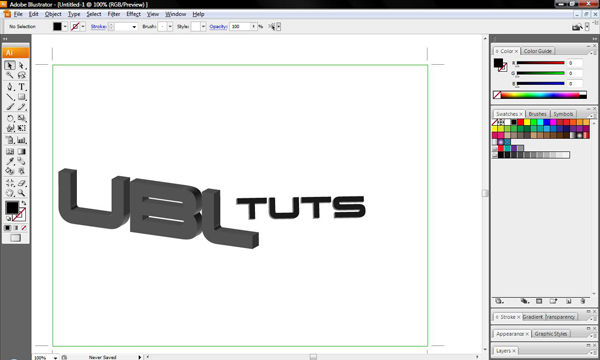
Task: Open the Window menu
Action: click(x=175, y=14)
